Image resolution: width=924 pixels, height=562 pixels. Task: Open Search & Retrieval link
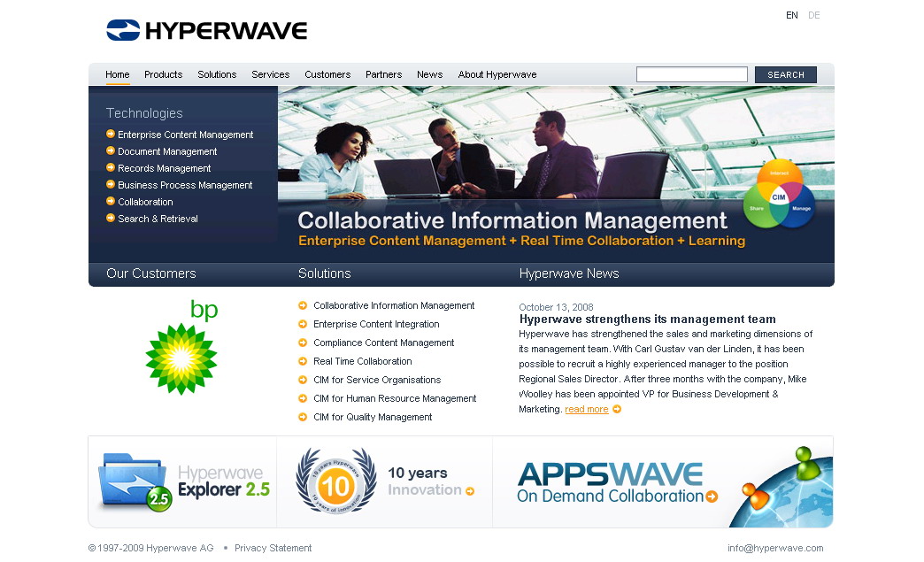(158, 219)
